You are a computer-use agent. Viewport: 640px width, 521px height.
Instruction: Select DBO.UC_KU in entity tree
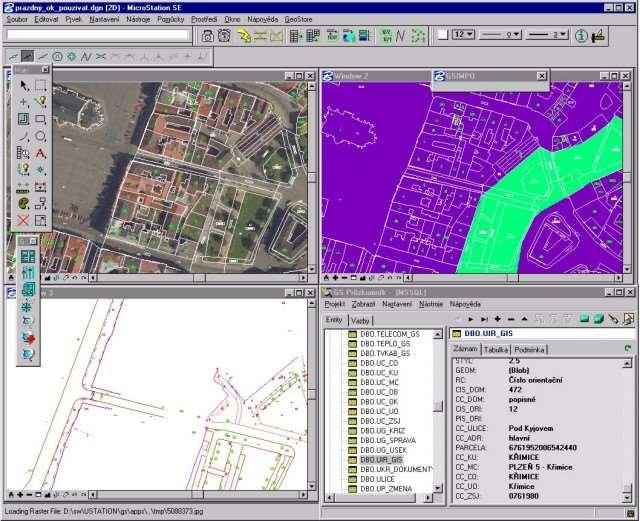[x=379, y=373]
